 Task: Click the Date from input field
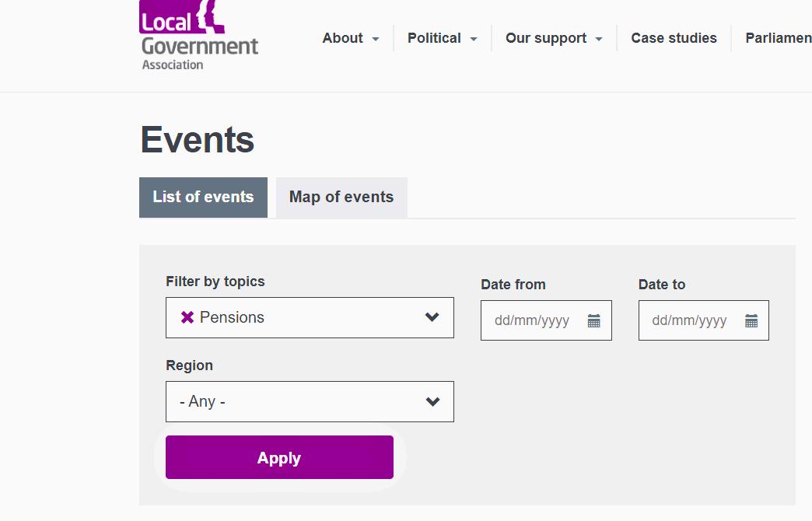(533, 320)
